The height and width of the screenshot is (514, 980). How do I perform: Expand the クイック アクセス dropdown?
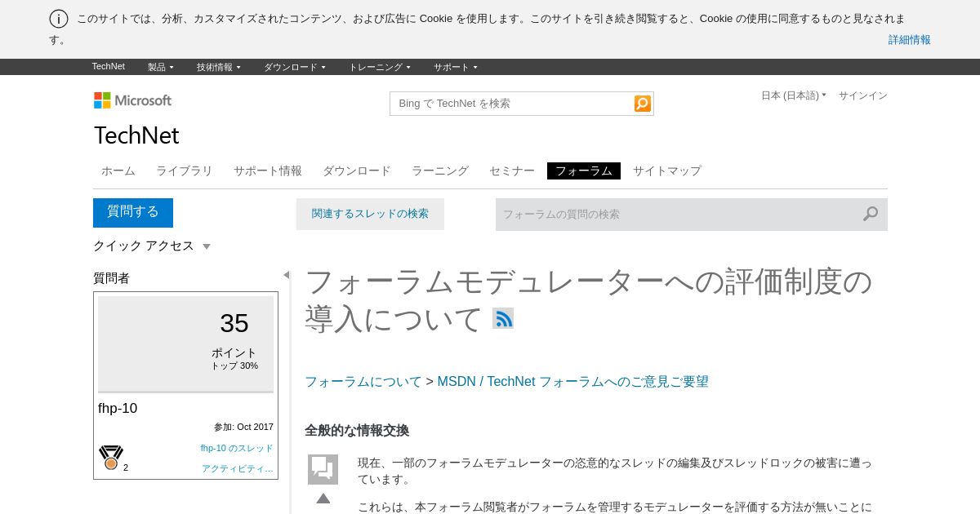click(152, 246)
